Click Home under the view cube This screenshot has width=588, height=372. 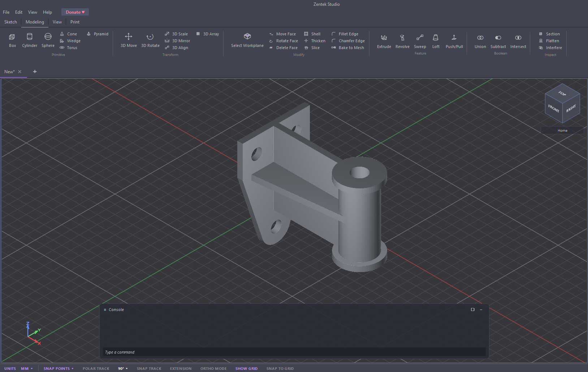point(562,131)
